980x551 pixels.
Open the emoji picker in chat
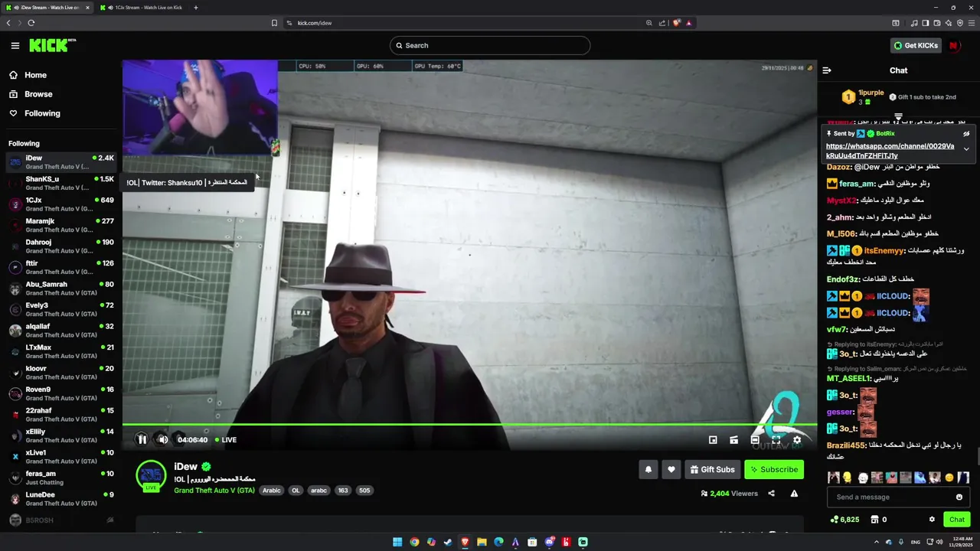click(959, 497)
